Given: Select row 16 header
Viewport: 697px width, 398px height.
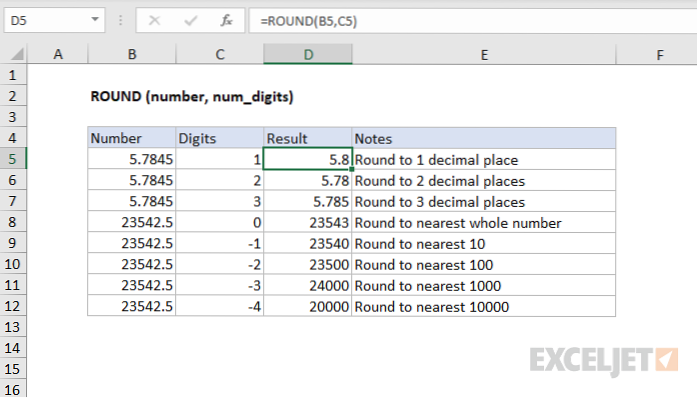Looking at the screenshot, I should [x=13, y=390].
